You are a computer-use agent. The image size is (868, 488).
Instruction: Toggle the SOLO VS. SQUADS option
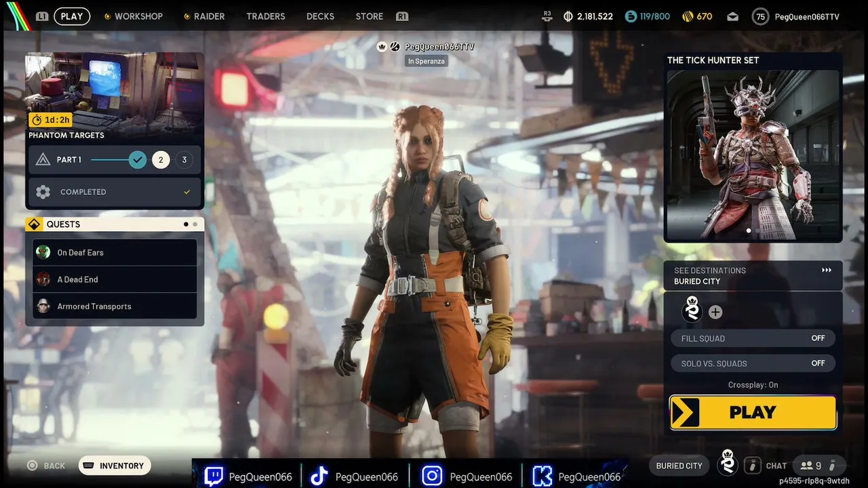click(753, 363)
